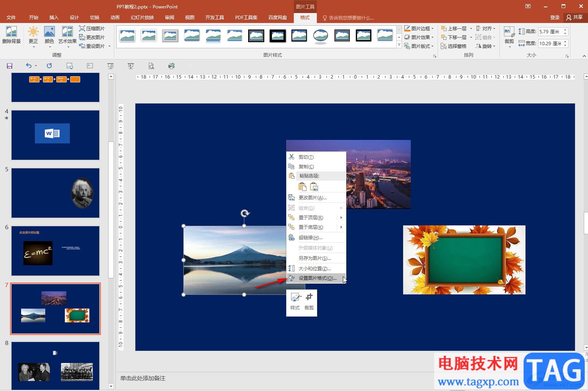Viewport: 588px width, 391px height.
Task: Click the first paste option icon
Action: 303,186
